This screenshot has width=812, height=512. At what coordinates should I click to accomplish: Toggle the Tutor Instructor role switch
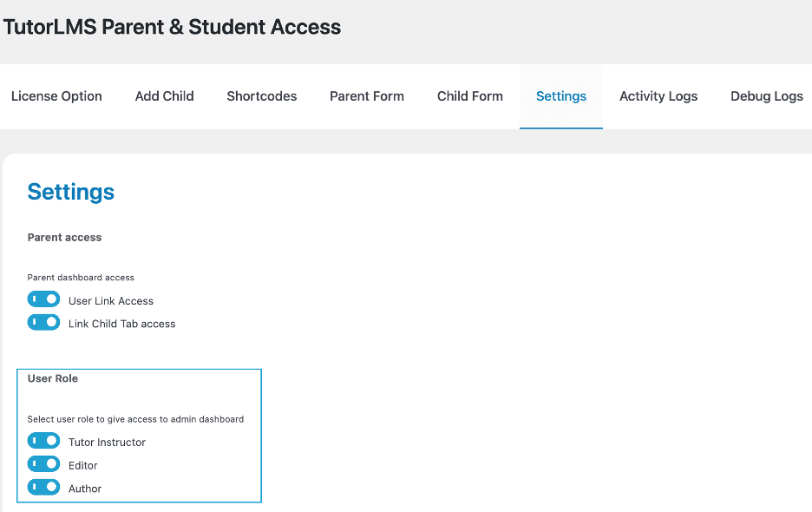pyautogui.click(x=43, y=441)
